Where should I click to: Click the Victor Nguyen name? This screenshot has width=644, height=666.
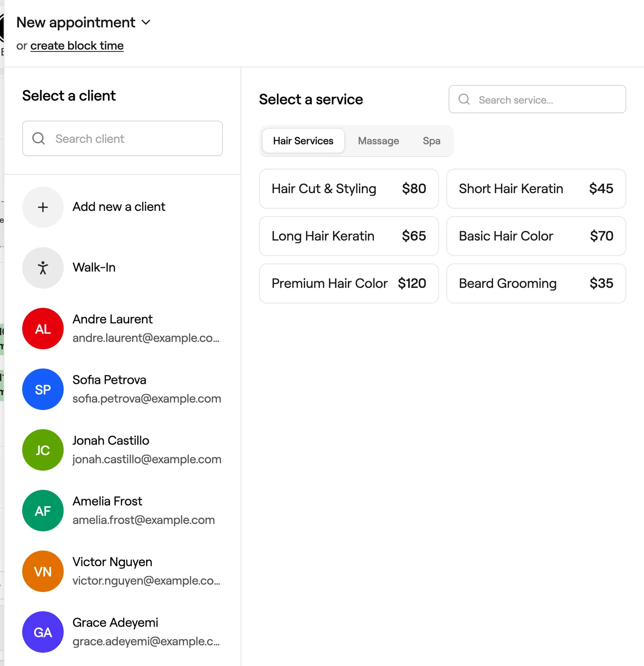112,562
